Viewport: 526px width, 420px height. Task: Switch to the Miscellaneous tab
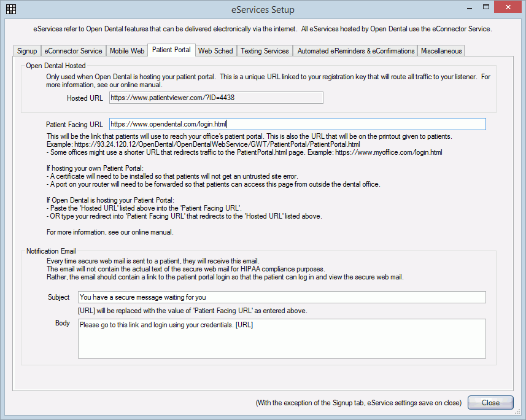[441, 51]
